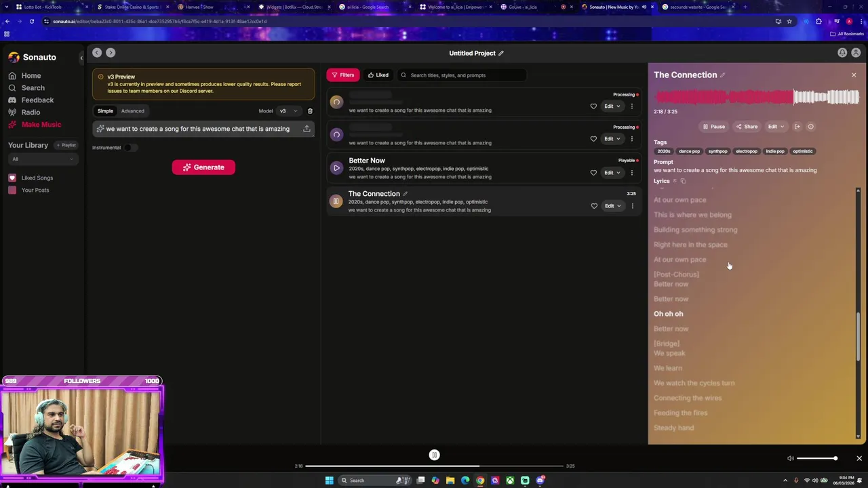The width and height of the screenshot is (868, 488).
Task: Open the Model v3 dropdown
Action: click(x=289, y=111)
